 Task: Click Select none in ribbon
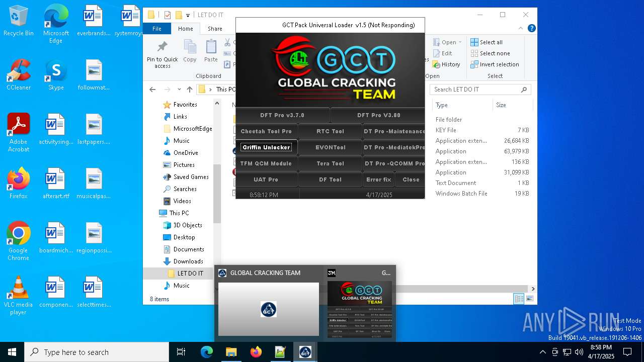(x=490, y=53)
